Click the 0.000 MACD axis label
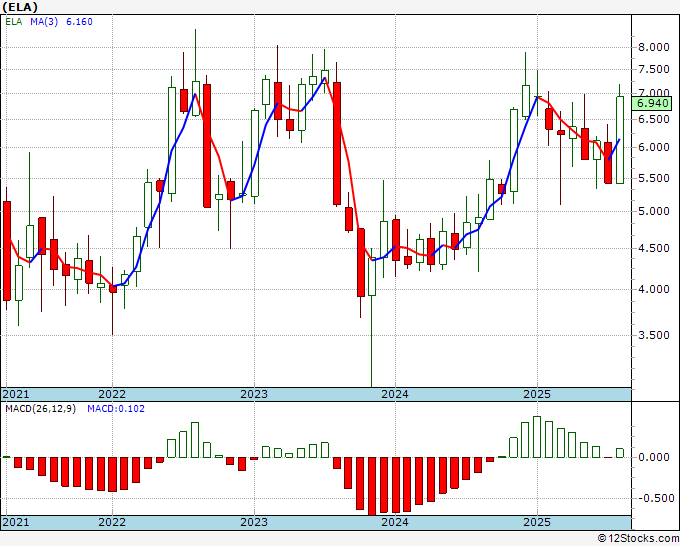Screen dimensions: 680x546 (x=654, y=457)
